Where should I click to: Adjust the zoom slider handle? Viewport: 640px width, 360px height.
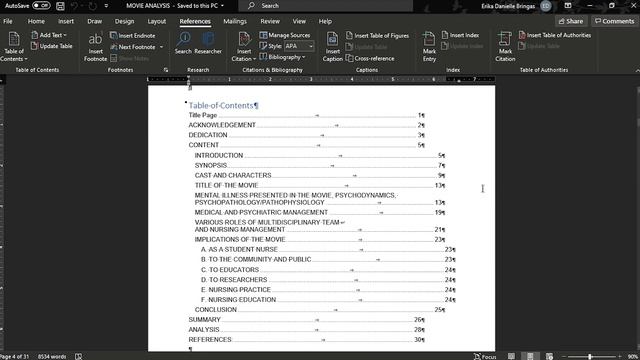coord(590,357)
